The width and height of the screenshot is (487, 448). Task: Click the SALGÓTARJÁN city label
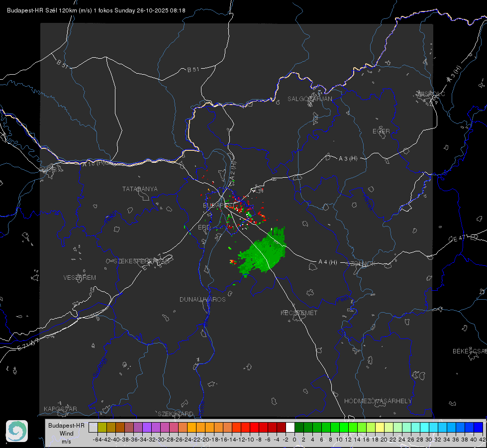tap(309, 99)
